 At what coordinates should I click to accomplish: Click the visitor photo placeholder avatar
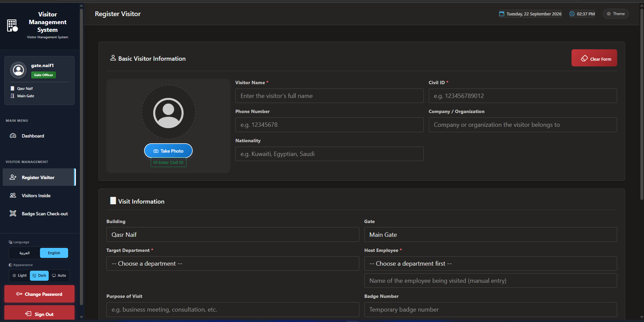click(x=168, y=113)
